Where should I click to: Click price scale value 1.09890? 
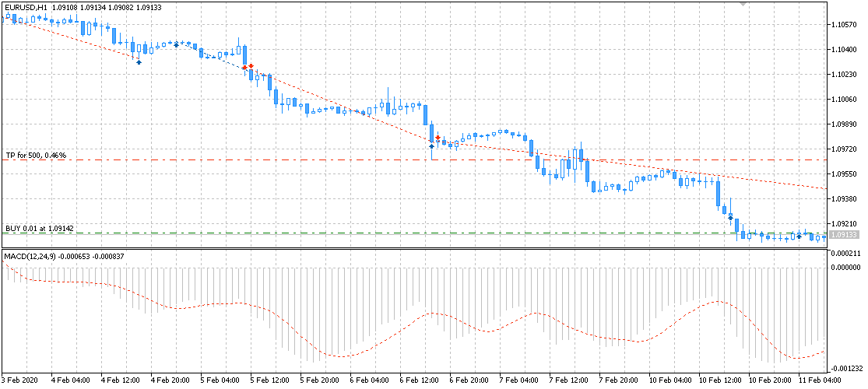pos(844,124)
